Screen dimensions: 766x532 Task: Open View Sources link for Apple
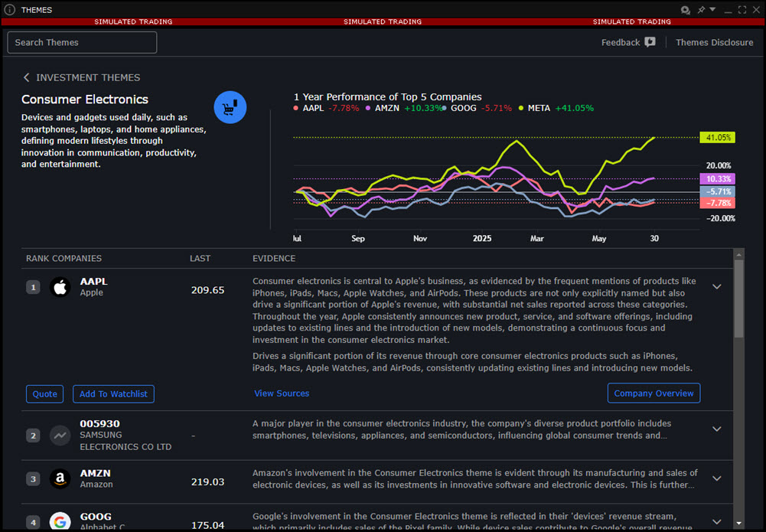pyautogui.click(x=282, y=393)
